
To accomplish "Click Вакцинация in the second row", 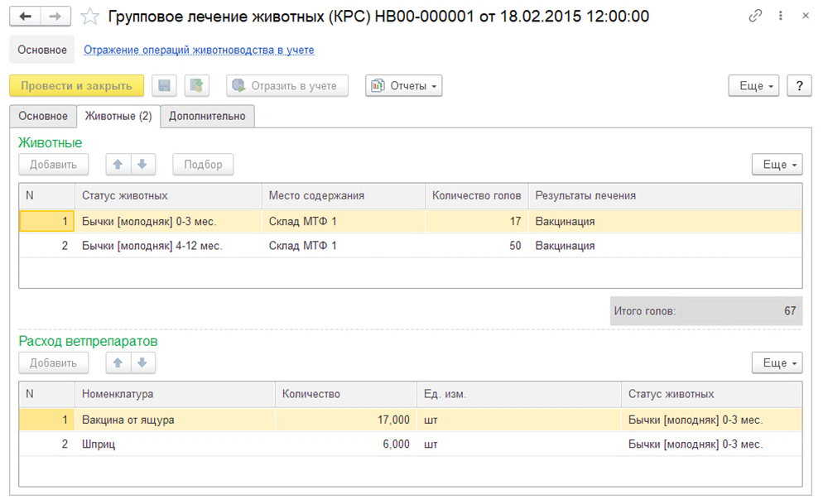I will (x=665, y=246).
